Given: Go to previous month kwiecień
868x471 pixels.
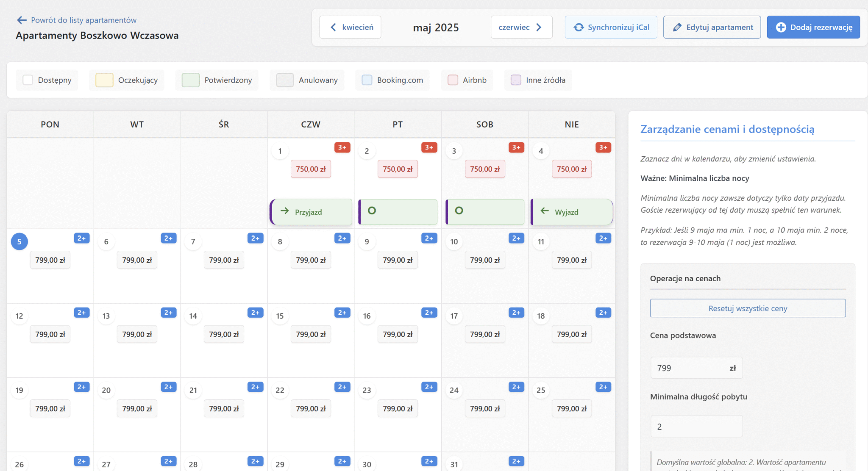Looking at the screenshot, I should click(350, 27).
